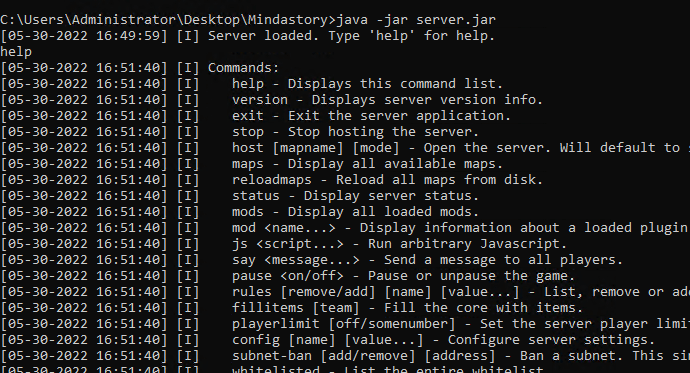This screenshot has height=373, width=690.
Task: Click the '[05-30-2022 16:49:59]' timestamp
Action: click(x=84, y=36)
